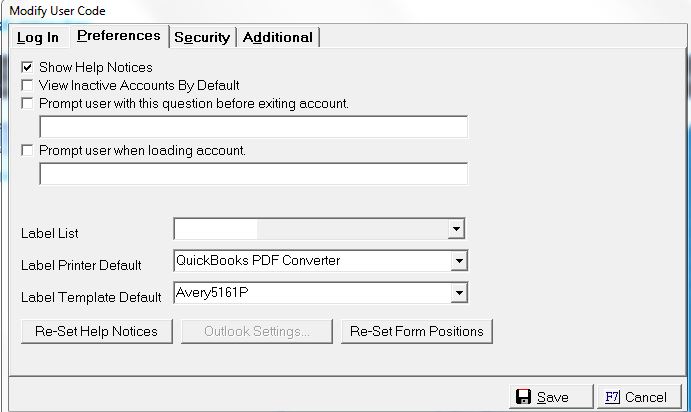Go to the Additional tab
Viewport: 691px width, 412px height.
[277, 38]
